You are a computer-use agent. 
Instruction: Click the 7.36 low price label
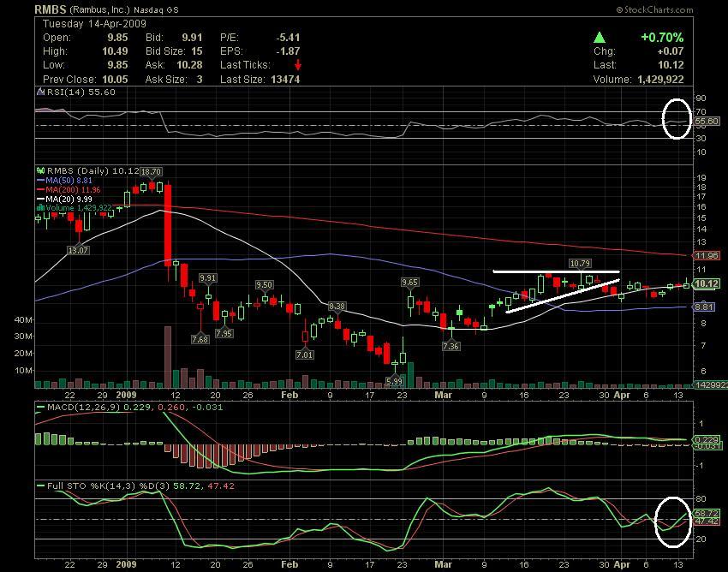[451, 346]
